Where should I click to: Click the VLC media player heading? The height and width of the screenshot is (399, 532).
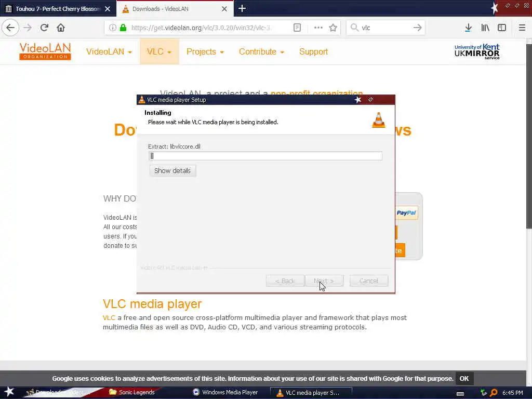[152, 303]
